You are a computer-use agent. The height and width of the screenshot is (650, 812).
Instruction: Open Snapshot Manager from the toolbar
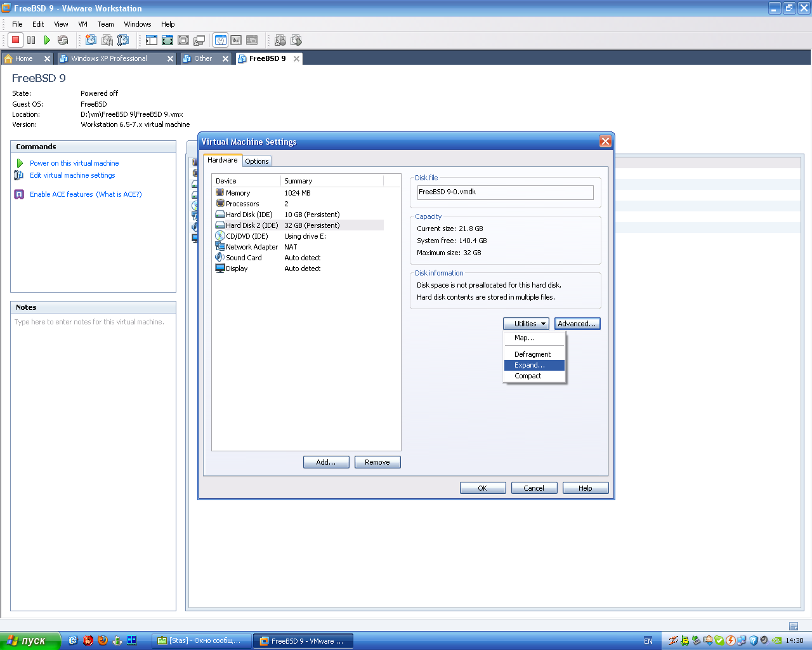tap(123, 40)
